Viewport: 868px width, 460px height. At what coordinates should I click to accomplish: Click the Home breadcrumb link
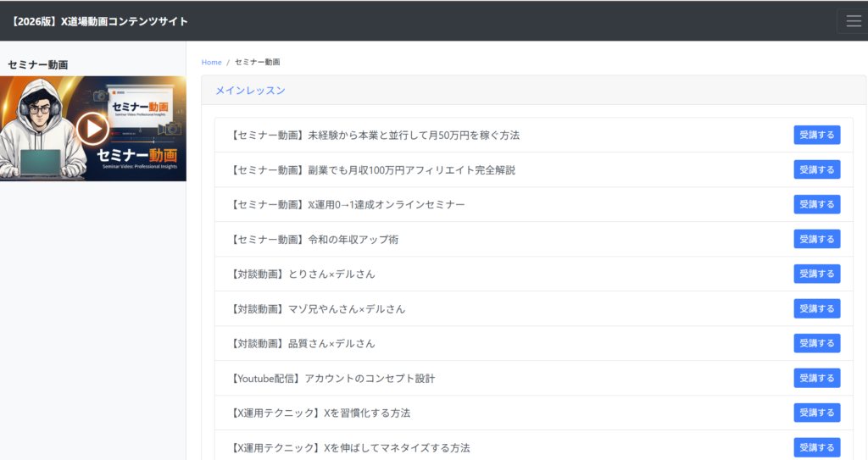coord(211,63)
